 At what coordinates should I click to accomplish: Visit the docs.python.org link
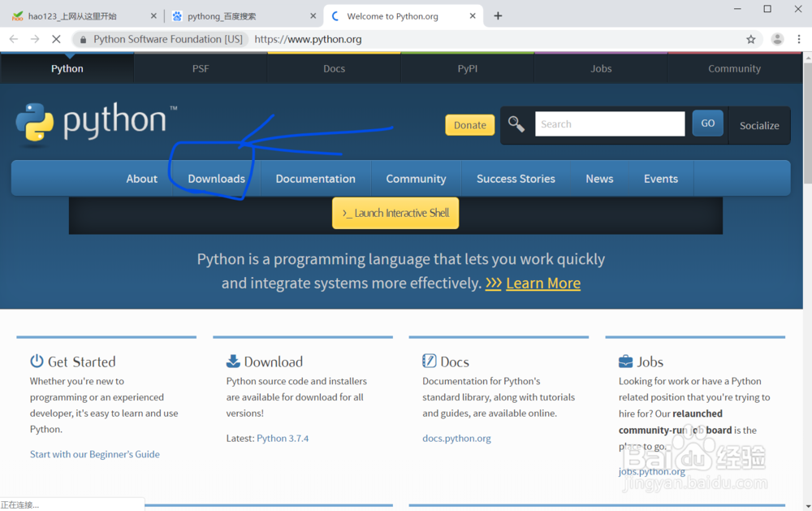456,438
